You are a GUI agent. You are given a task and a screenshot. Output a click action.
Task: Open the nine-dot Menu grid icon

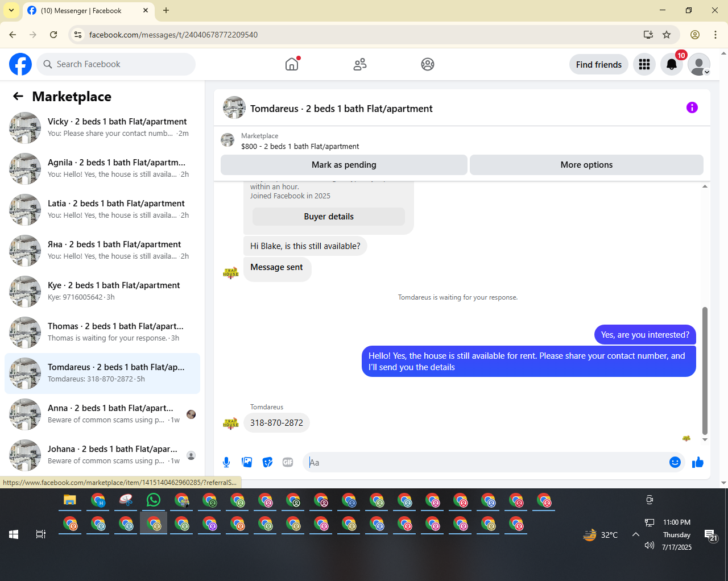644,65
